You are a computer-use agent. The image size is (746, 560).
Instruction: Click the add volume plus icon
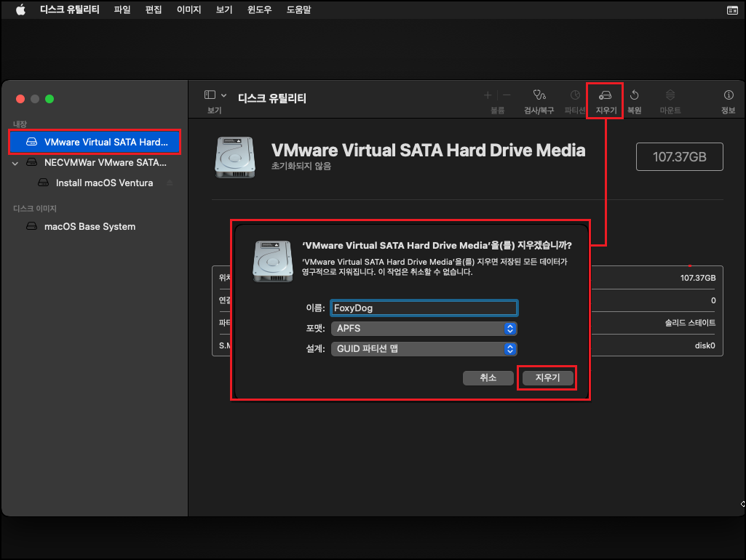(488, 95)
